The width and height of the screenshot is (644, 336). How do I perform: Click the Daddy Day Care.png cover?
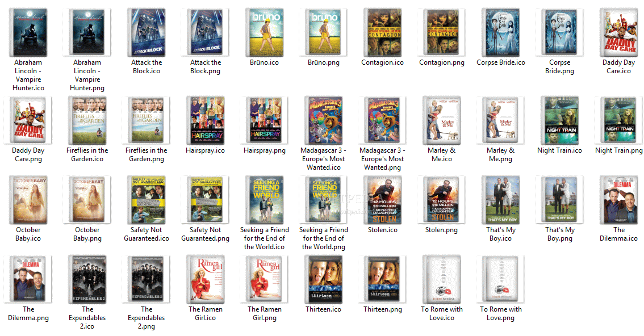[28, 120]
